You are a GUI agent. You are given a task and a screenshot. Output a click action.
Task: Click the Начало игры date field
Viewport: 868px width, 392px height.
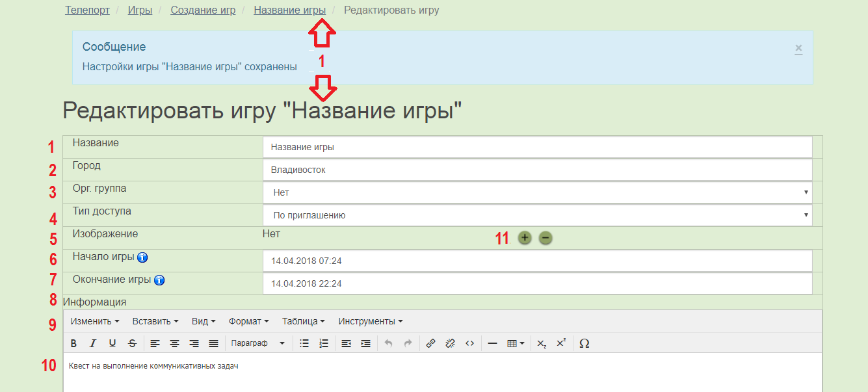coord(538,261)
